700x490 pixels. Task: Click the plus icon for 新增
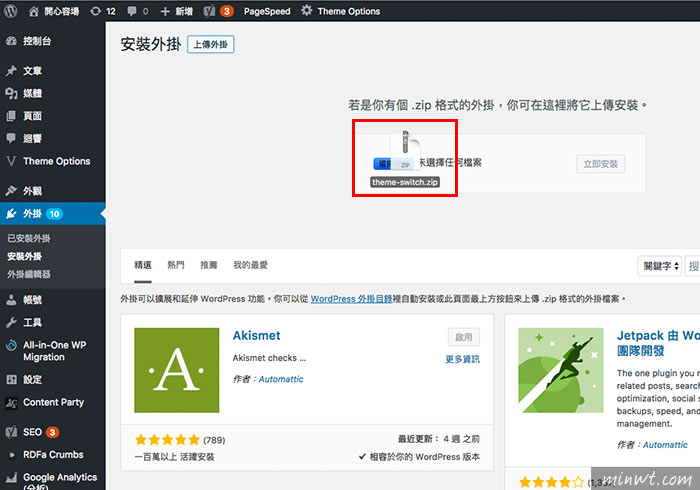[x=165, y=11]
